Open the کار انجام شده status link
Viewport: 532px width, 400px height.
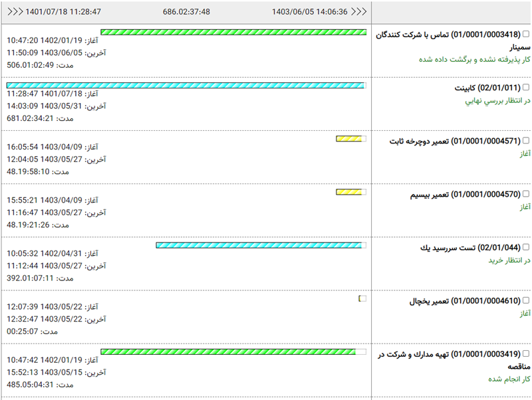(507, 379)
